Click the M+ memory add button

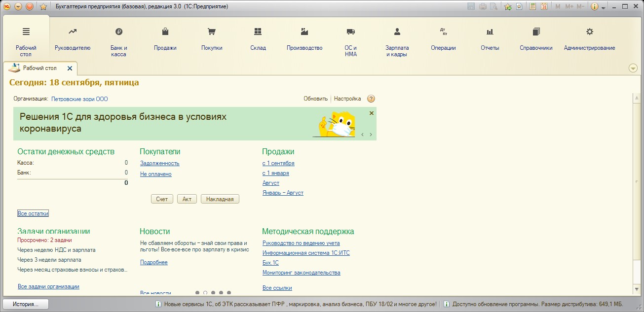tap(569, 7)
